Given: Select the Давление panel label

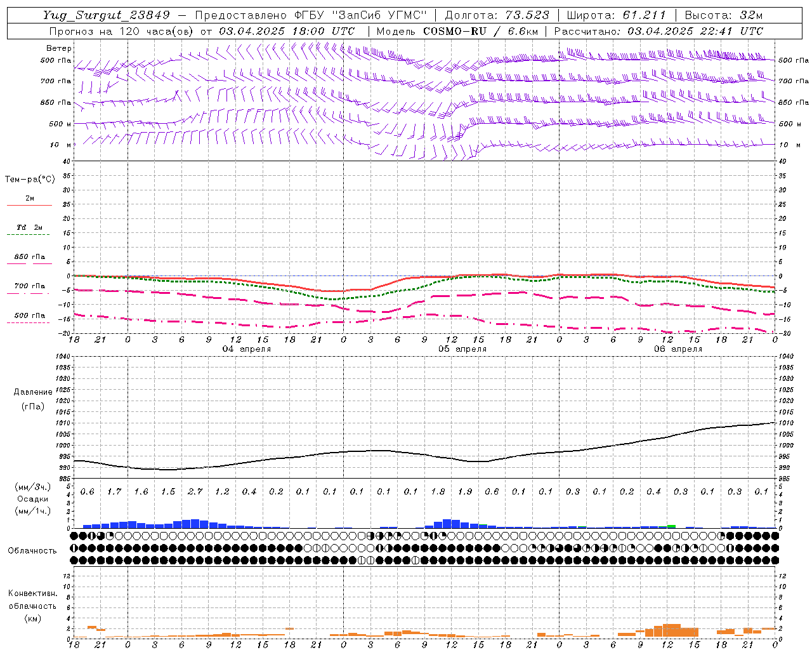Looking at the screenshot, I should [33, 392].
